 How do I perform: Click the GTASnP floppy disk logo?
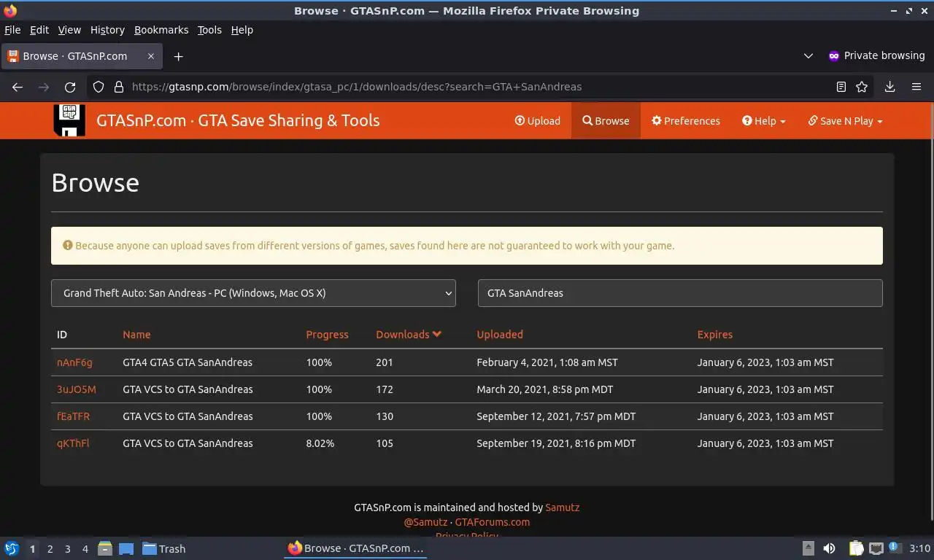click(x=69, y=120)
